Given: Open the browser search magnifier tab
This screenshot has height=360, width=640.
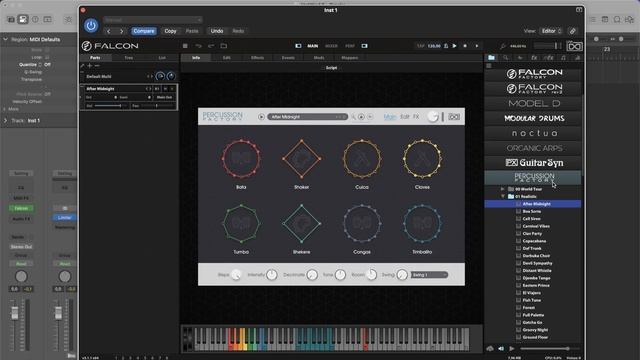Looking at the screenshot, I should pos(506,58).
